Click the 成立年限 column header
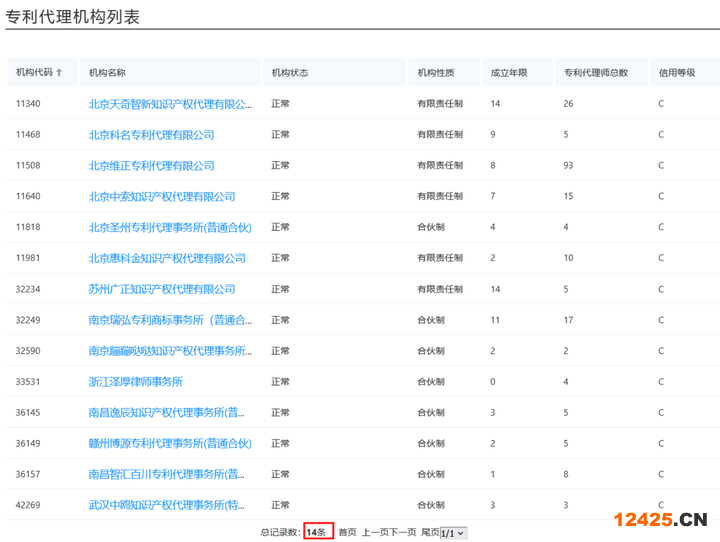The width and height of the screenshot is (720, 542). coord(509,73)
